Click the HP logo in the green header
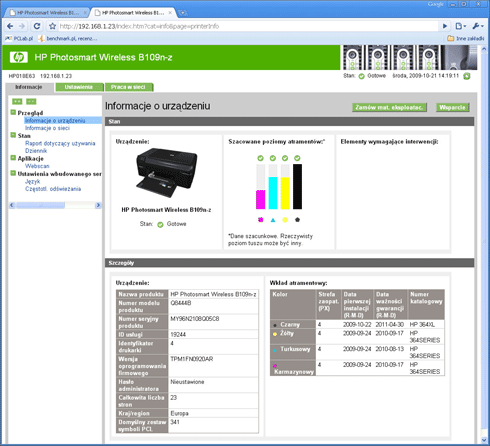This screenshot has height=446, width=490. 18,57
